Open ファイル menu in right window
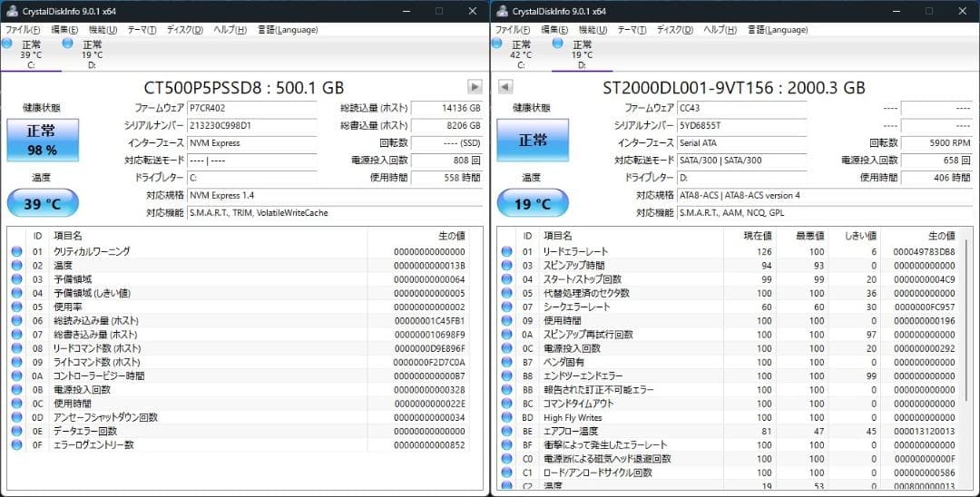This screenshot has width=980, height=497. coord(513,29)
